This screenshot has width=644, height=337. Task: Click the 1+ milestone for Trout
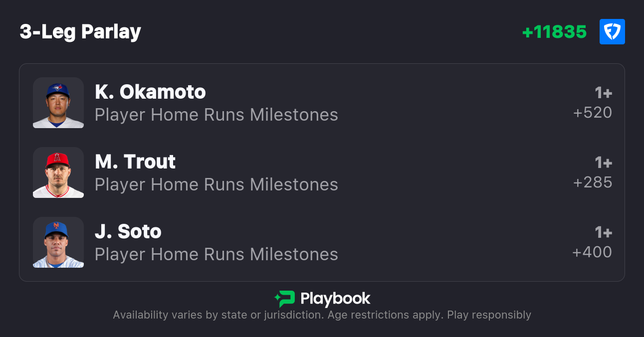coord(603,163)
